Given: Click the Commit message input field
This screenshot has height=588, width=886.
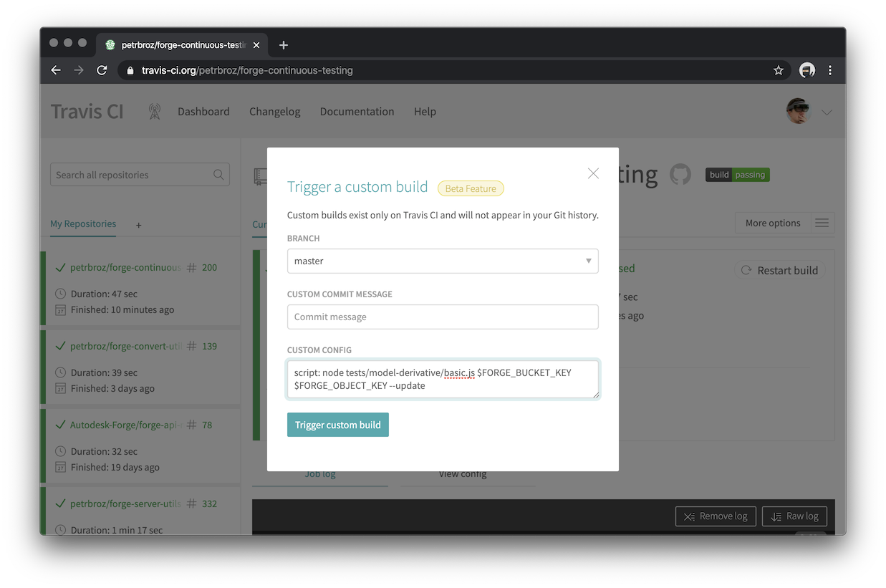Looking at the screenshot, I should [x=443, y=317].
